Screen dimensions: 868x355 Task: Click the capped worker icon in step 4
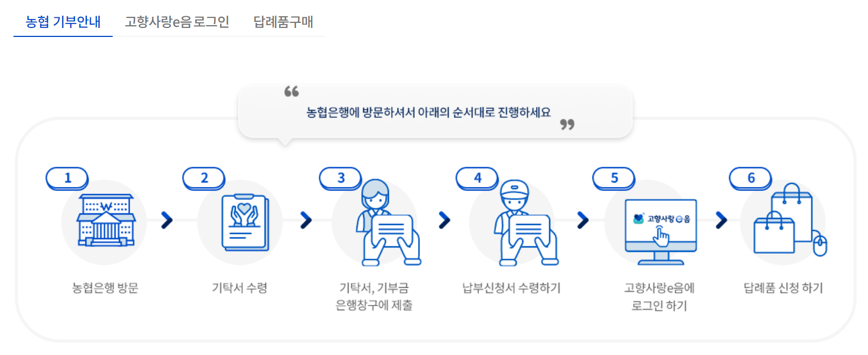point(524,222)
